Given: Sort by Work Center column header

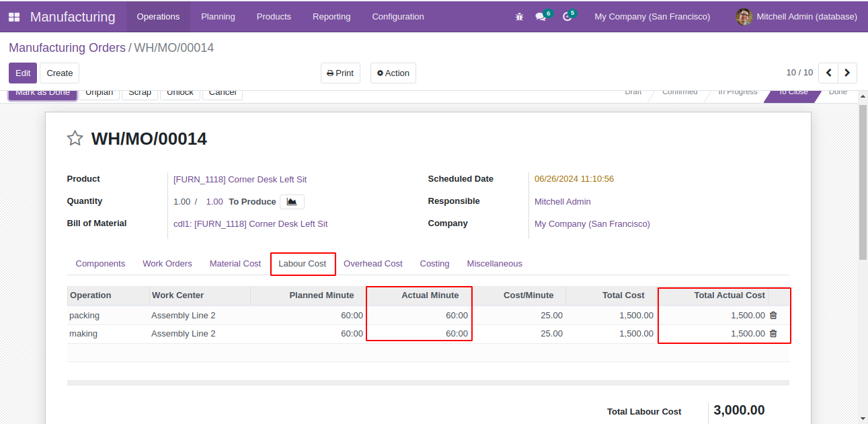Looking at the screenshot, I should [x=200, y=295].
